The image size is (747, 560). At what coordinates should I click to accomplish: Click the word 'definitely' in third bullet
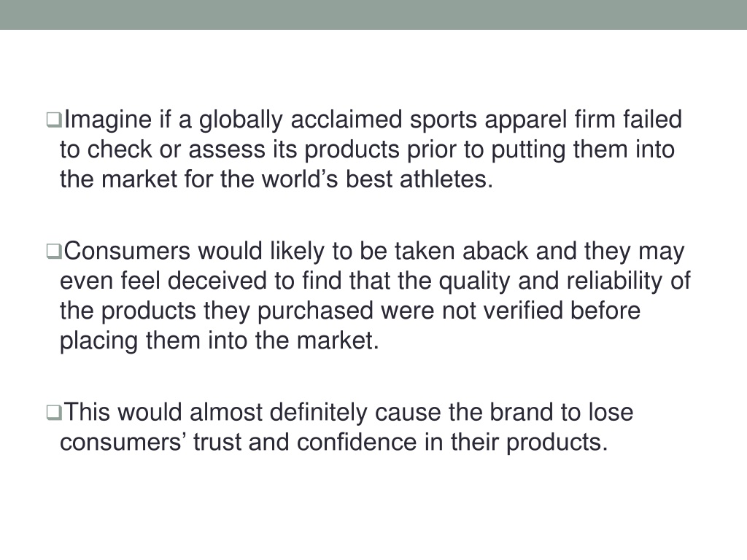point(318,413)
